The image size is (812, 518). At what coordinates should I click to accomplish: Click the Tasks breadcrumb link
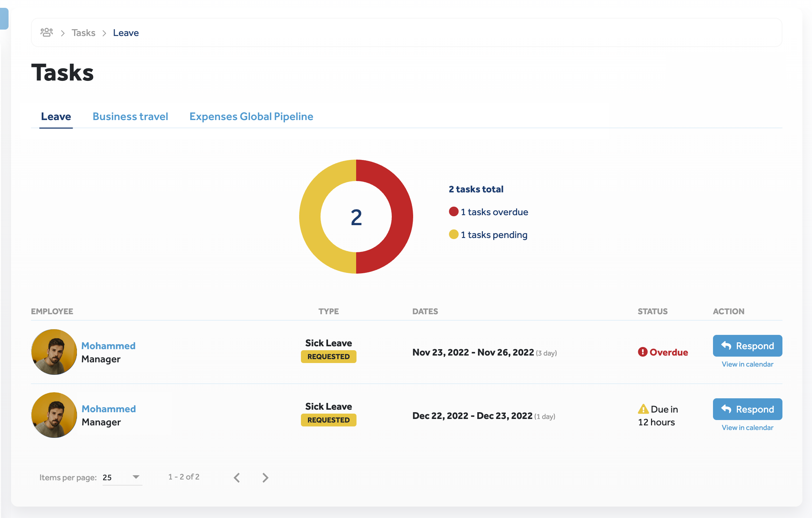[83, 33]
